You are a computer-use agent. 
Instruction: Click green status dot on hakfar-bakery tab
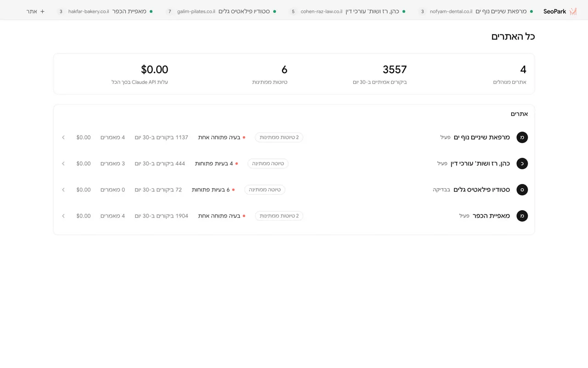pos(151,11)
